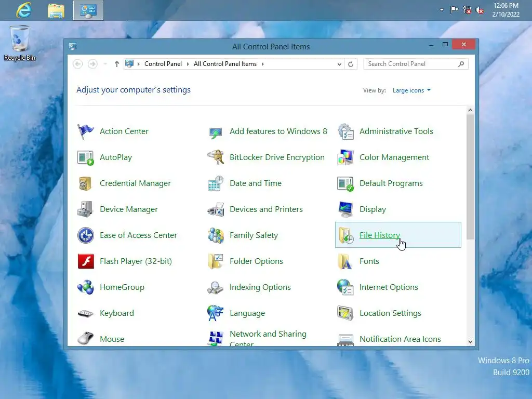Viewport: 532px width, 399px height.
Task: Click the Fonts letter A icon
Action: click(345, 261)
